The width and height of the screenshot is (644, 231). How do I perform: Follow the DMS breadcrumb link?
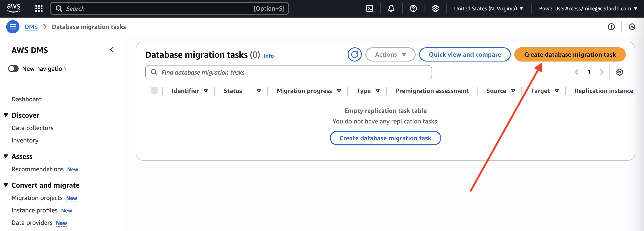31,27
